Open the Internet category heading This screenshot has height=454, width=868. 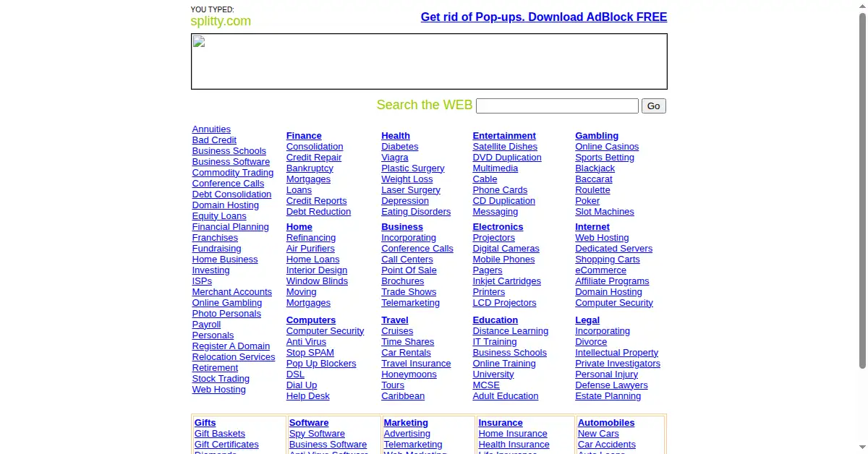pyautogui.click(x=592, y=227)
